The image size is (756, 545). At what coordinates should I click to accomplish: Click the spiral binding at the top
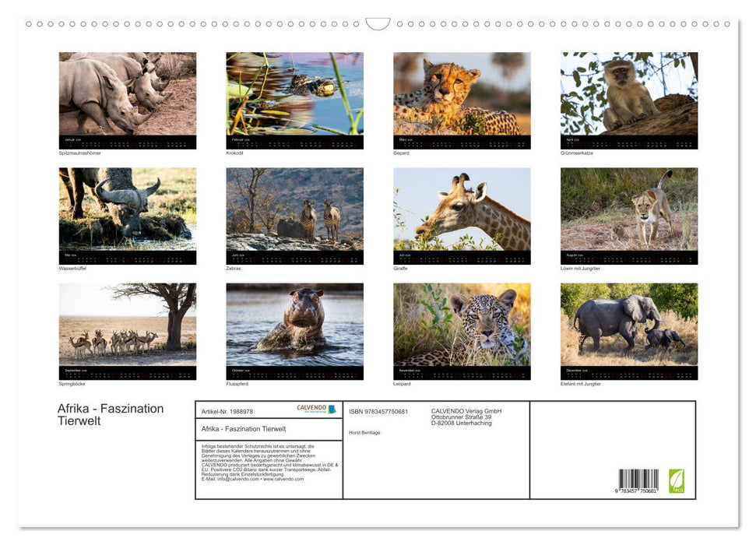coord(378,24)
